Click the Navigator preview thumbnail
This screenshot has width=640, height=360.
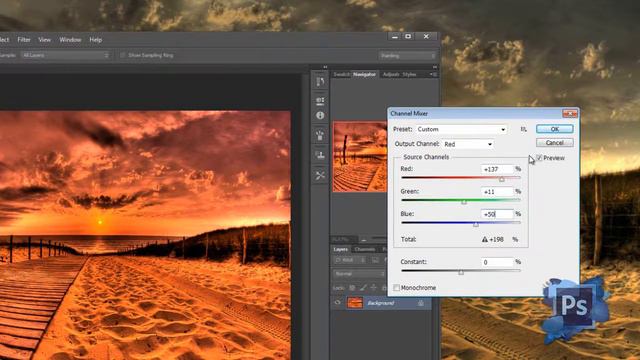(x=360, y=156)
